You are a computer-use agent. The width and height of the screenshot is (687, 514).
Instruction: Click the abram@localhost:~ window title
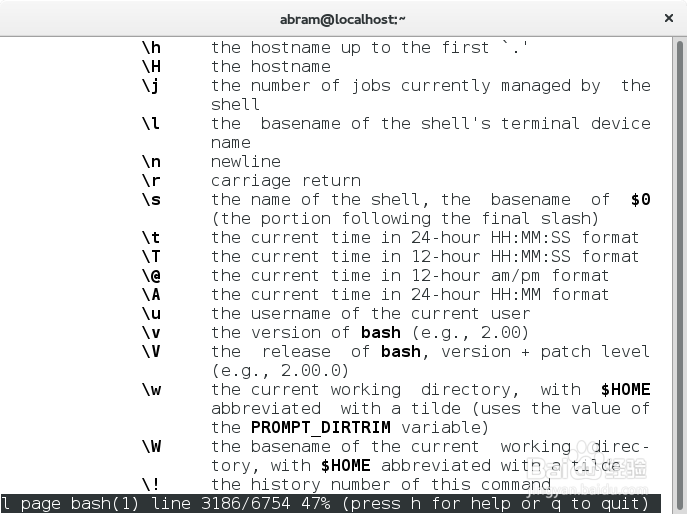pyautogui.click(x=343, y=19)
